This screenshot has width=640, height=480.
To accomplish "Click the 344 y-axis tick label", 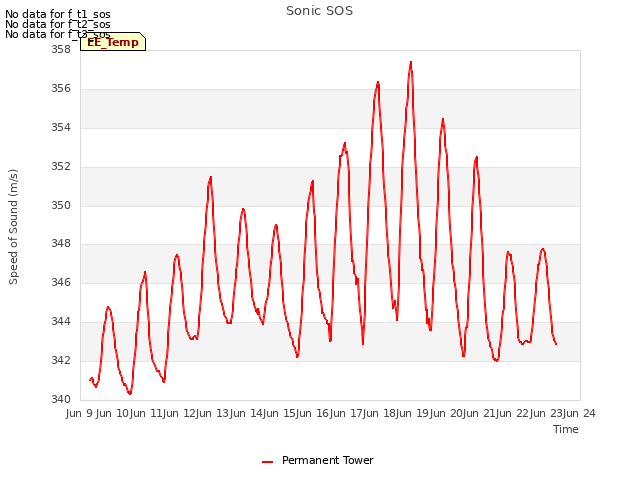I will point(61,322).
